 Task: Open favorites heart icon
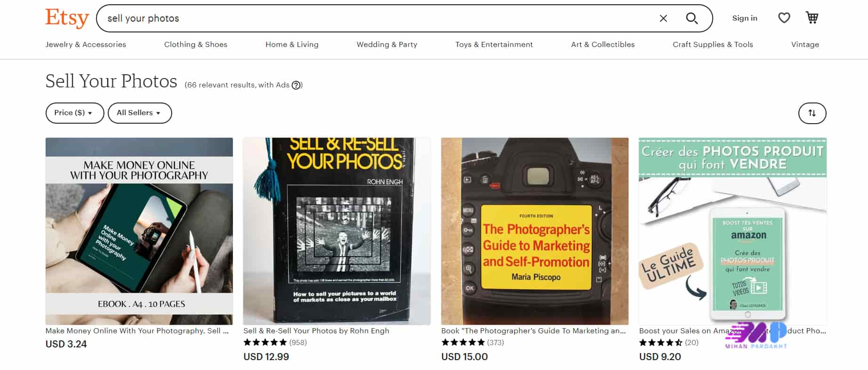pos(784,18)
